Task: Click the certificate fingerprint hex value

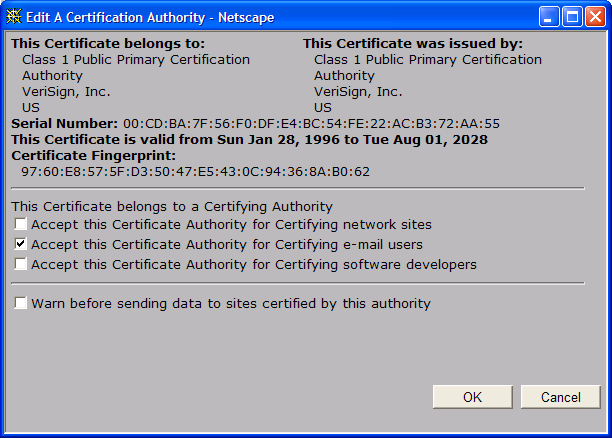Action: [x=196, y=171]
